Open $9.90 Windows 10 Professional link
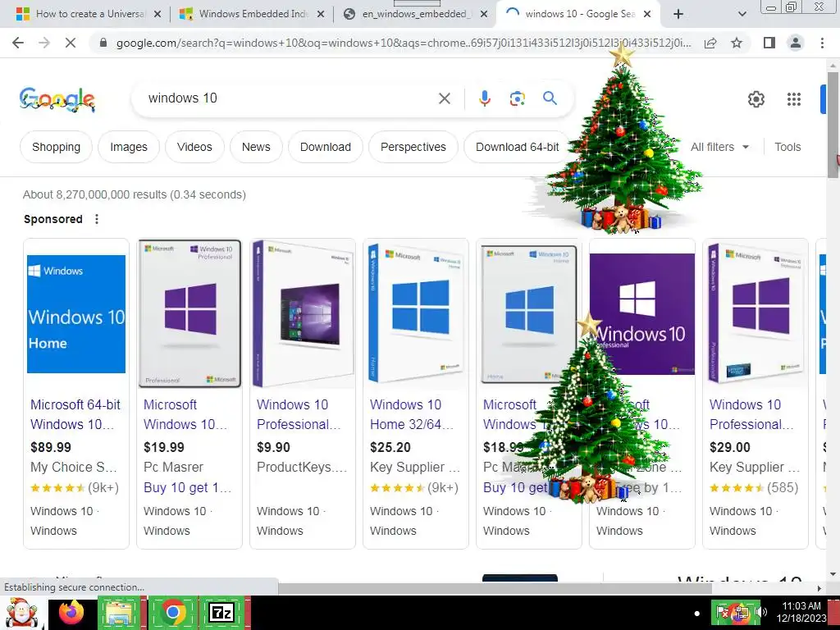840x630 pixels. coord(299,414)
